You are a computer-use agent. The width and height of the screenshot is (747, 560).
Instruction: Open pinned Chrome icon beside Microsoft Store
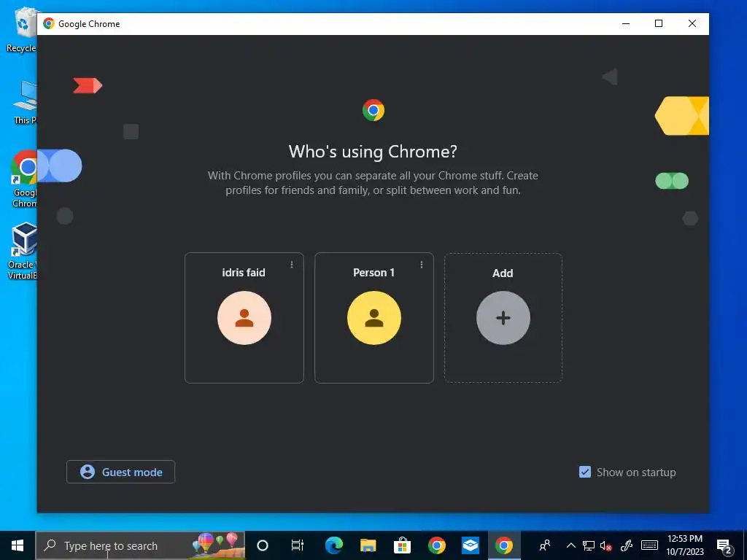(x=436, y=545)
